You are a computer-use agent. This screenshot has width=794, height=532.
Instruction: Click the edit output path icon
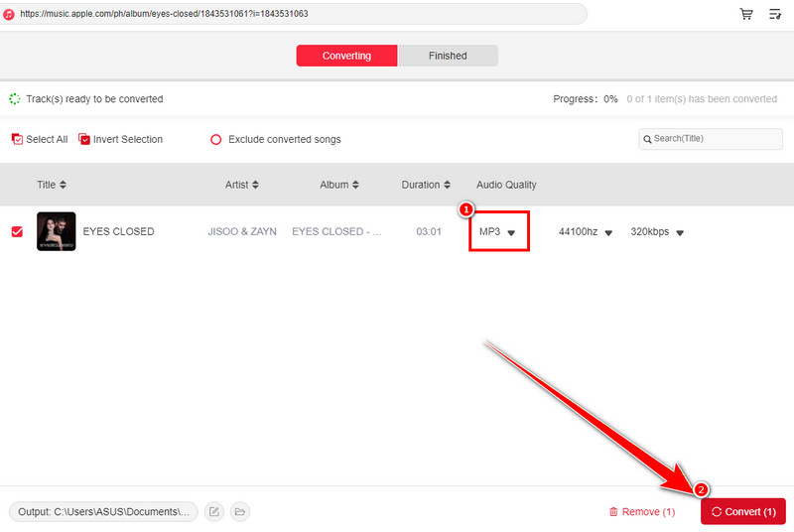[x=214, y=512]
